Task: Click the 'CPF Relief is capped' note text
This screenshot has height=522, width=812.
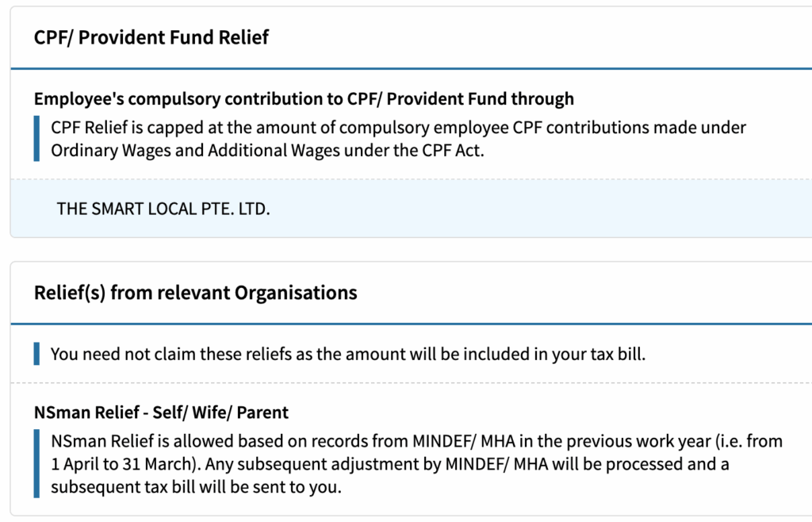Action: tap(398, 139)
